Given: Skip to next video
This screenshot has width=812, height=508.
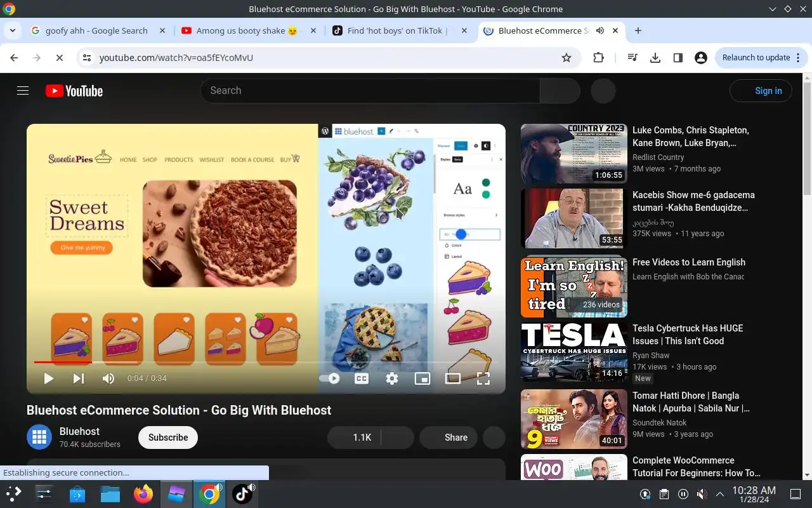Looking at the screenshot, I should (x=79, y=378).
